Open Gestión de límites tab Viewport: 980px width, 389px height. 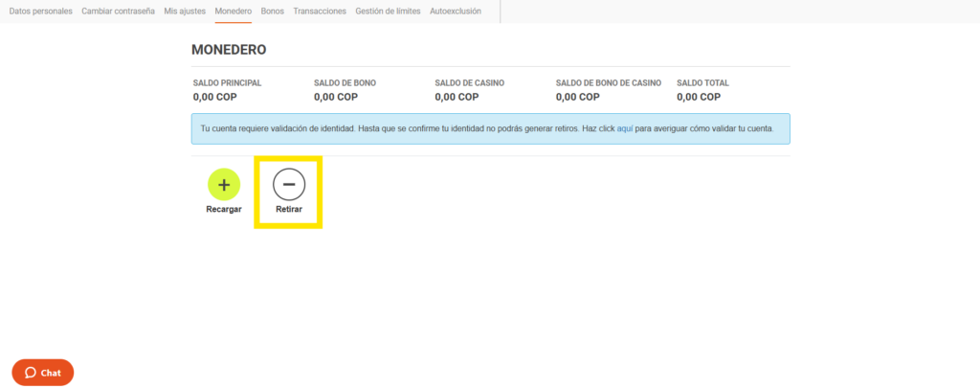pyautogui.click(x=389, y=11)
